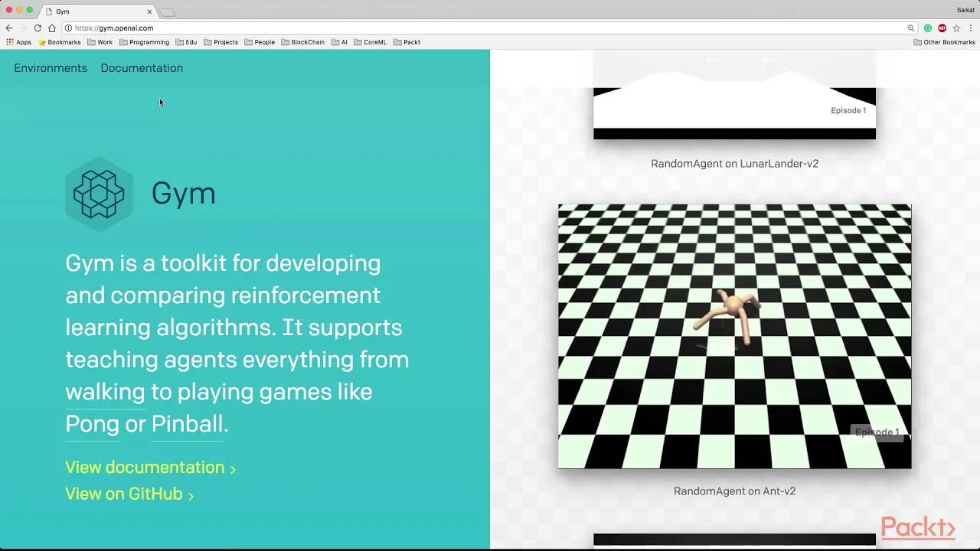Click the Ant-v2 checkerboard simulation video
980x551 pixels.
click(x=734, y=336)
